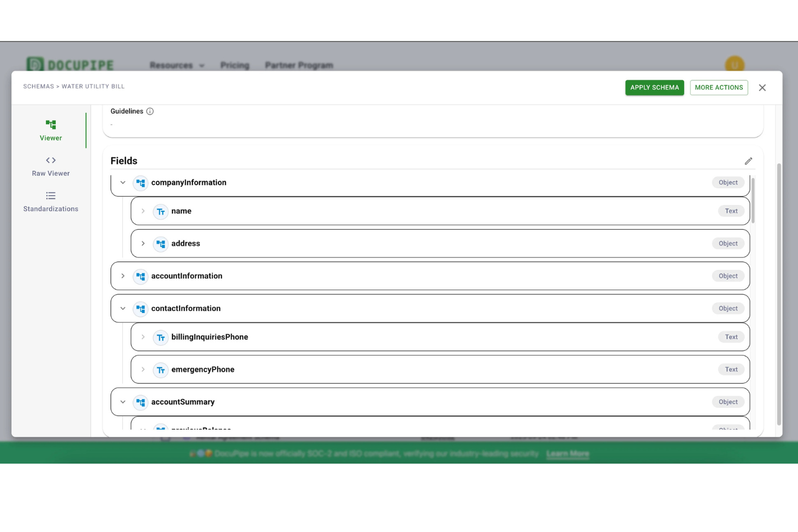Open the Viewer panel in the sidebar
Image resolution: width=798 pixels, height=532 pixels.
(51, 129)
